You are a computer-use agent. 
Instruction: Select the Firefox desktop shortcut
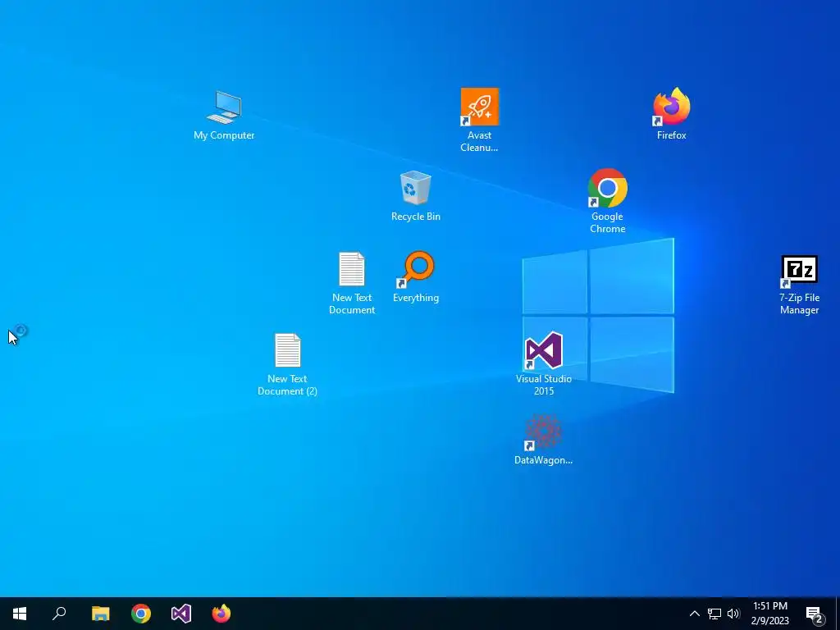click(x=671, y=114)
